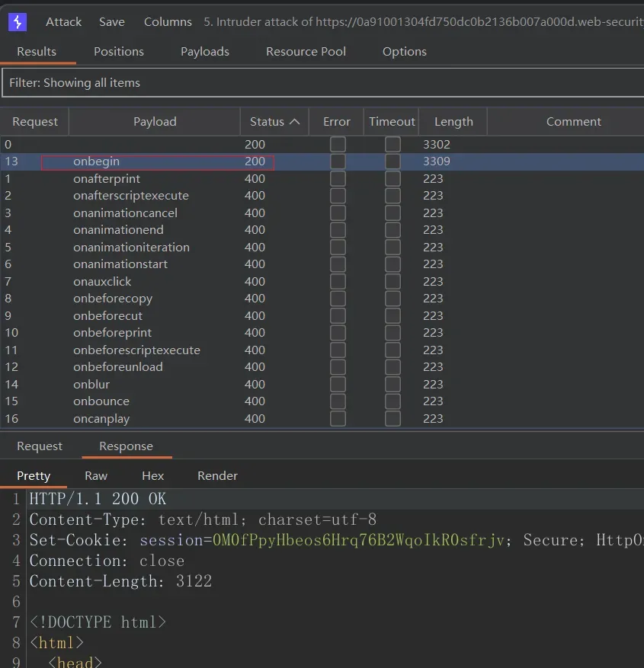This screenshot has height=668, width=644.
Task: Sort by the Error column header
Action: click(337, 122)
